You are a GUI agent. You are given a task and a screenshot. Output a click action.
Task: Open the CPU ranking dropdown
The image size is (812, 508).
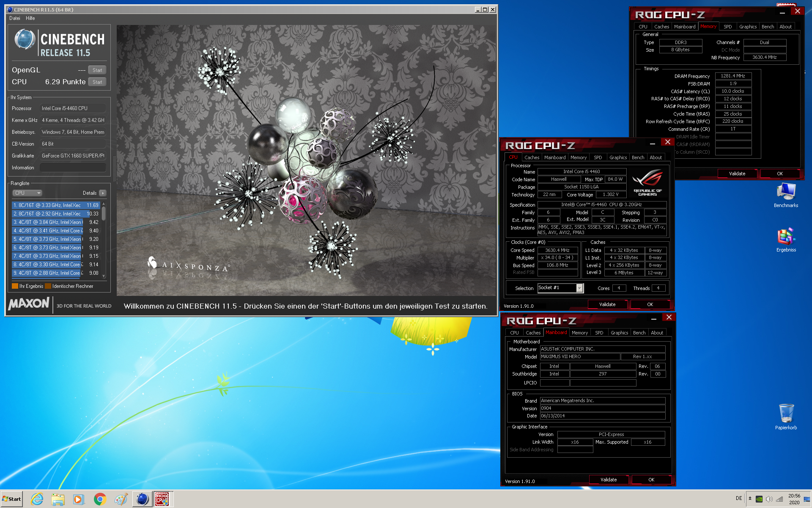click(27, 193)
